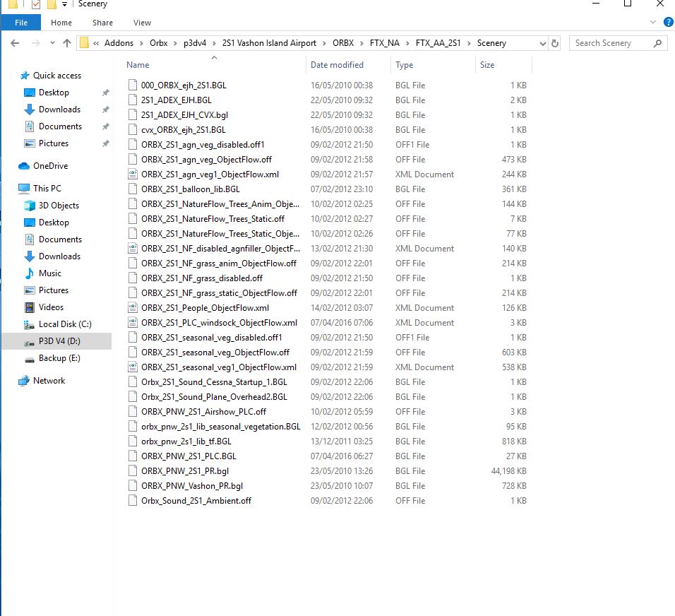Image resolution: width=675 pixels, height=616 pixels.
Task: Click icon of ORBX_2S1_PLC_windsock_ObjectFlow.xml
Action: tap(133, 323)
